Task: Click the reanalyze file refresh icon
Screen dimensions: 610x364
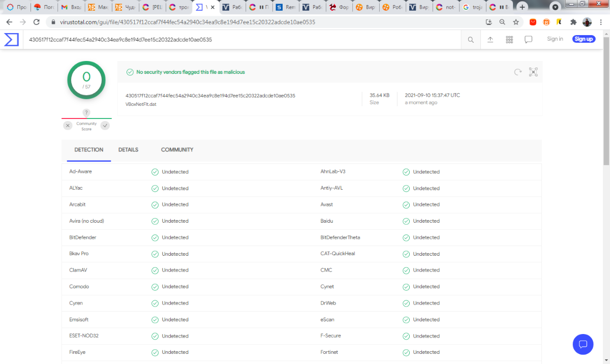Action: tap(517, 72)
